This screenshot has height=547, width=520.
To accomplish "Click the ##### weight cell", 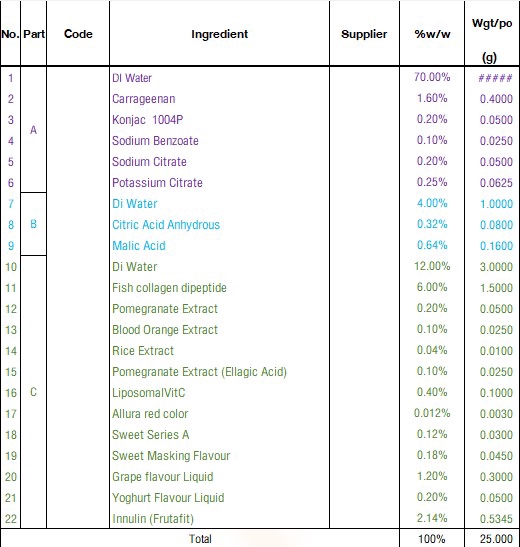I will [492, 77].
